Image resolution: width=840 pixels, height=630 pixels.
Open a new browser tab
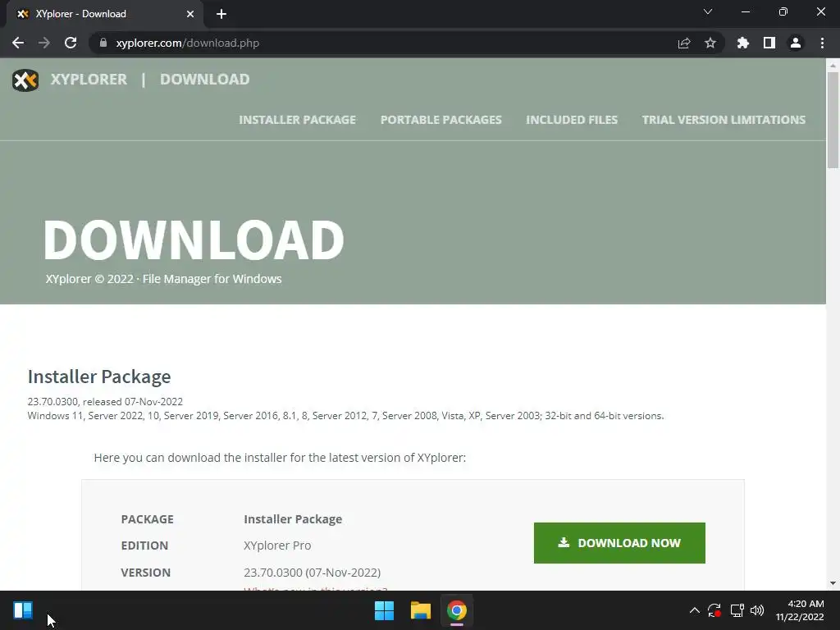click(x=221, y=14)
